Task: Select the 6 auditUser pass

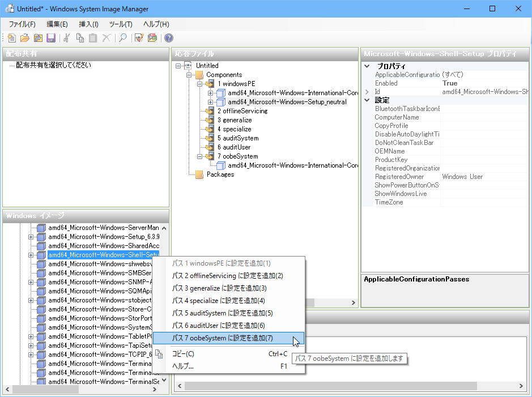Action: click(x=234, y=147)
